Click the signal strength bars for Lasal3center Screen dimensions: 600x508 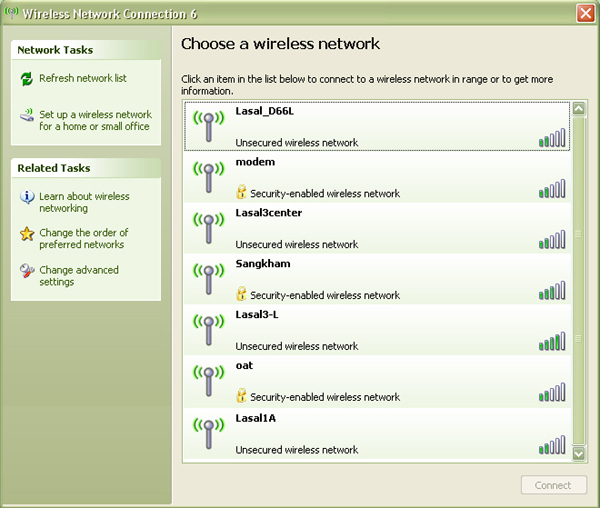pyautogui.click(x=552, y=240)
